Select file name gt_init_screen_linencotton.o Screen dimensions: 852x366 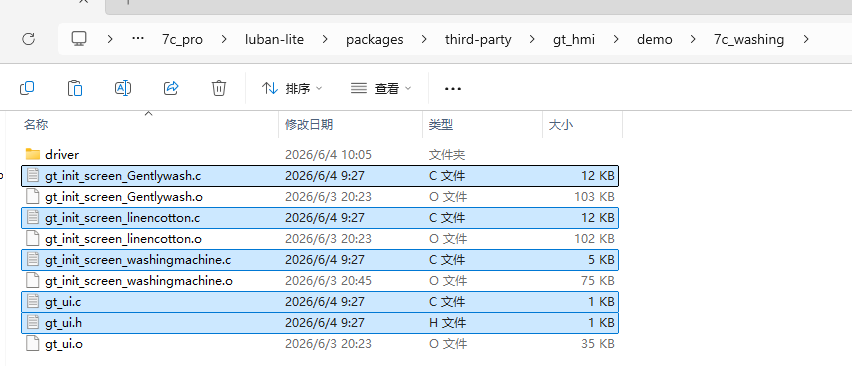pos(123,239)
